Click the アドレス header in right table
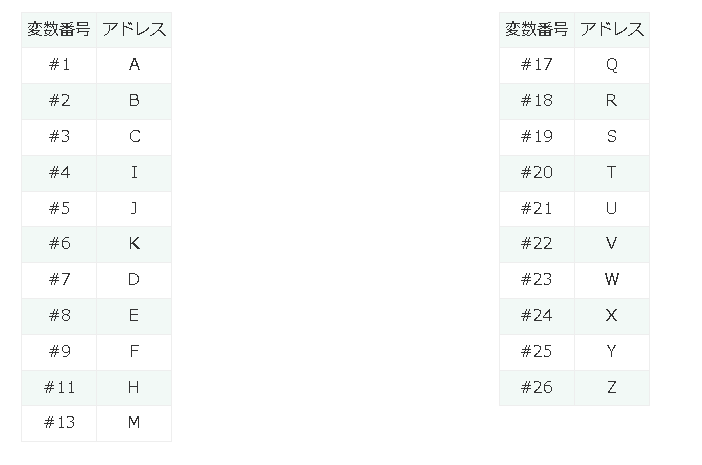Image resolution: width=702 pixels, height=465 pixels. [x=612, y=29]
